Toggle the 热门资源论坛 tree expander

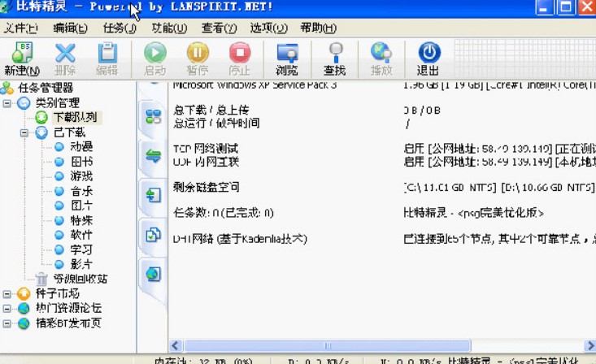click(7, 308)
